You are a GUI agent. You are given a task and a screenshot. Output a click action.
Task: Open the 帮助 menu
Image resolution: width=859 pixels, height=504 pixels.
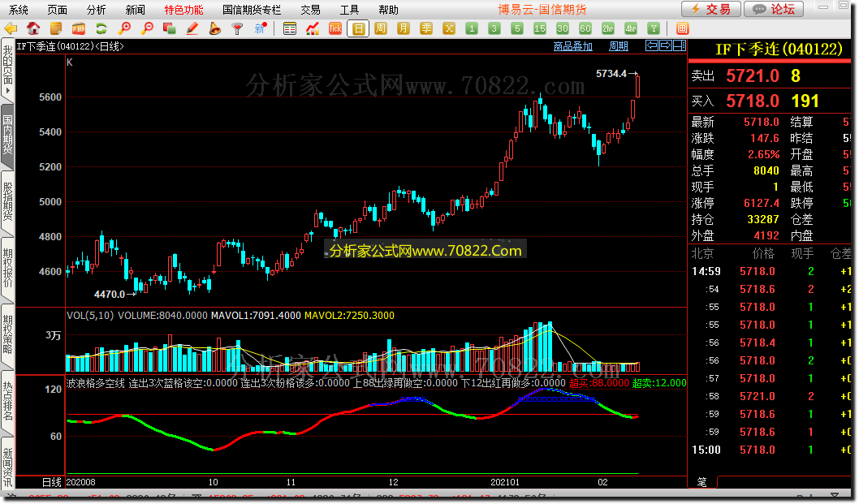pyautogui.click(x=388, y=10)
